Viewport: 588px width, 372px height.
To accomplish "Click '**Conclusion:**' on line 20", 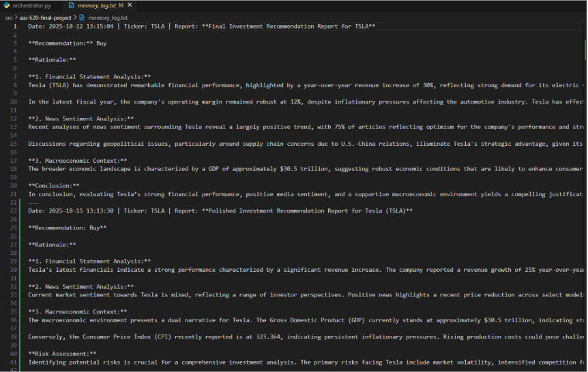I will pos(54,185).
